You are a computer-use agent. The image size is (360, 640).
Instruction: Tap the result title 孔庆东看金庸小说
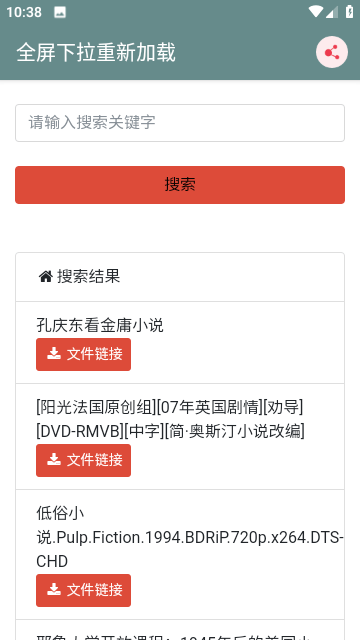tap(100, 325)
